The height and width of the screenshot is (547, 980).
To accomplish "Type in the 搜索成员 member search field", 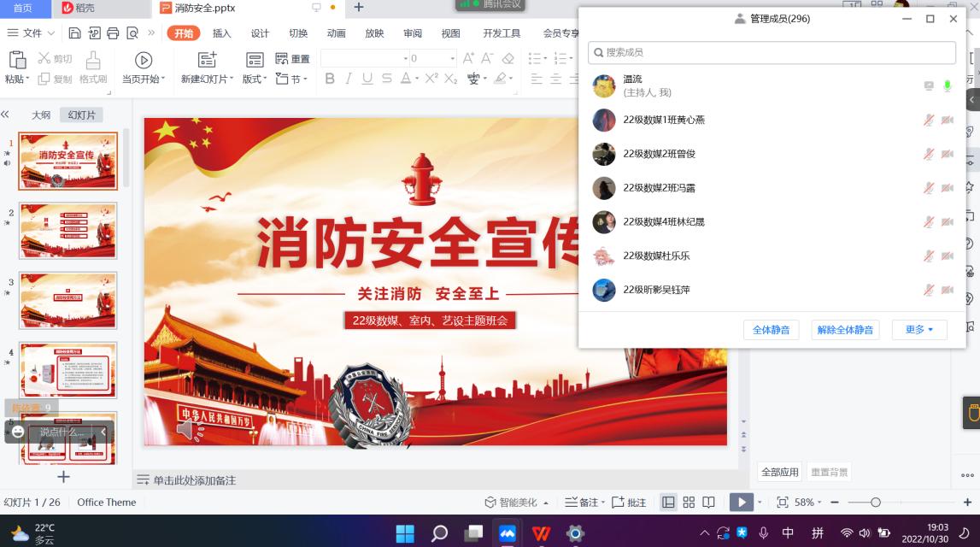I will click(772, 52).
